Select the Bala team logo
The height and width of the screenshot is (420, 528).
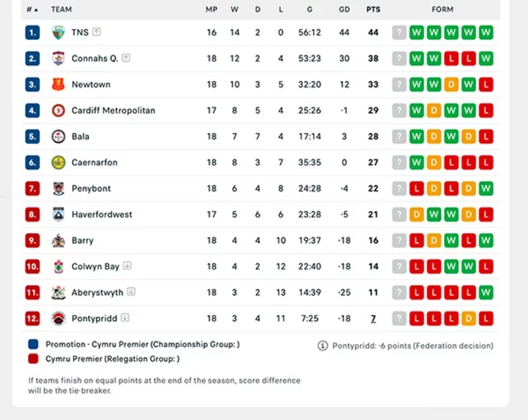[58, 136]
